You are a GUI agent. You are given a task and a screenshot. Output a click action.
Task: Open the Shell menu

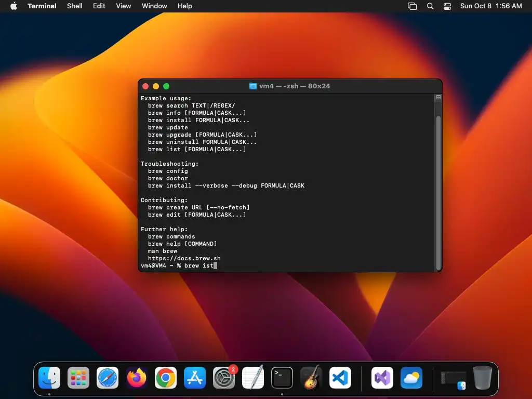click(x=75, y=6)
